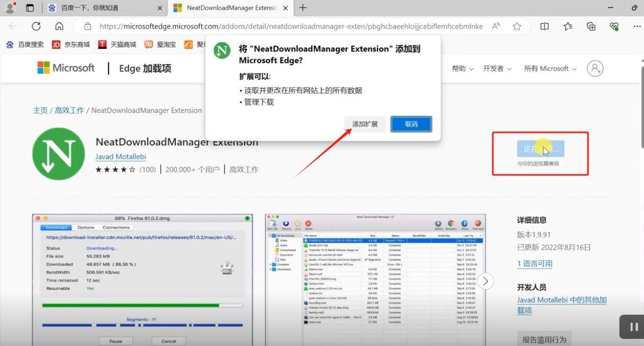The image size is (644, 346).
Task: Open the collections icon
Action: 591,26
